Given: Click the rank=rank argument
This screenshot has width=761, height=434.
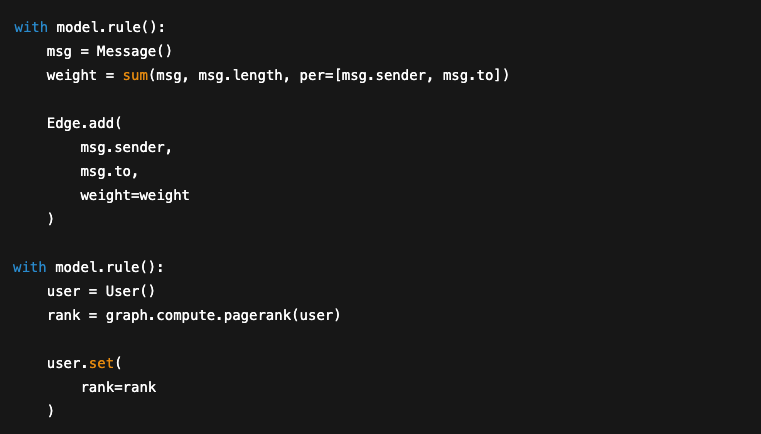Looking at the screenshot, I should (117, 387).
